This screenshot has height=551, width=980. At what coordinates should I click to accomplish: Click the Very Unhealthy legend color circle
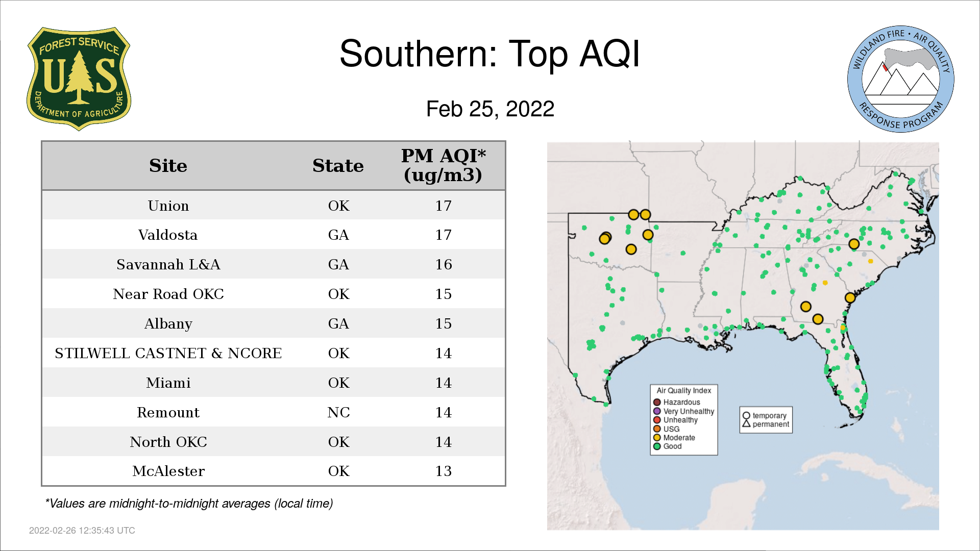[x=657, y=411]
